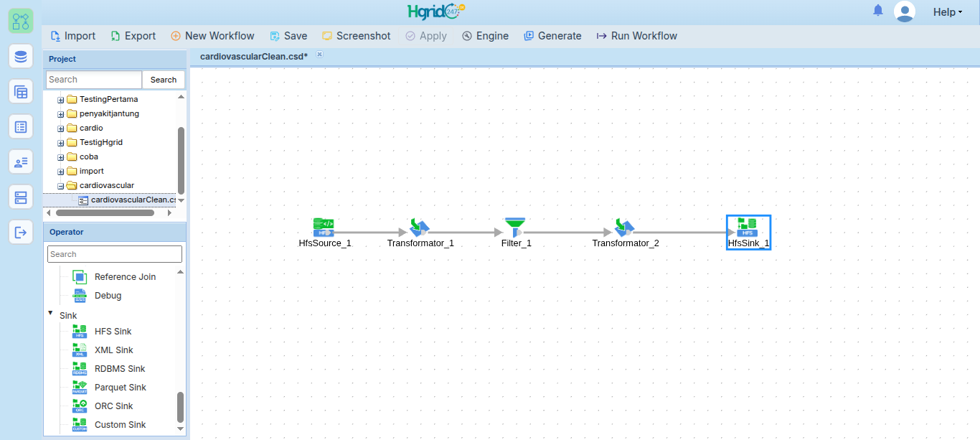Close the cardiovascularClean.csd tab
980x440 pixels.
319,54
